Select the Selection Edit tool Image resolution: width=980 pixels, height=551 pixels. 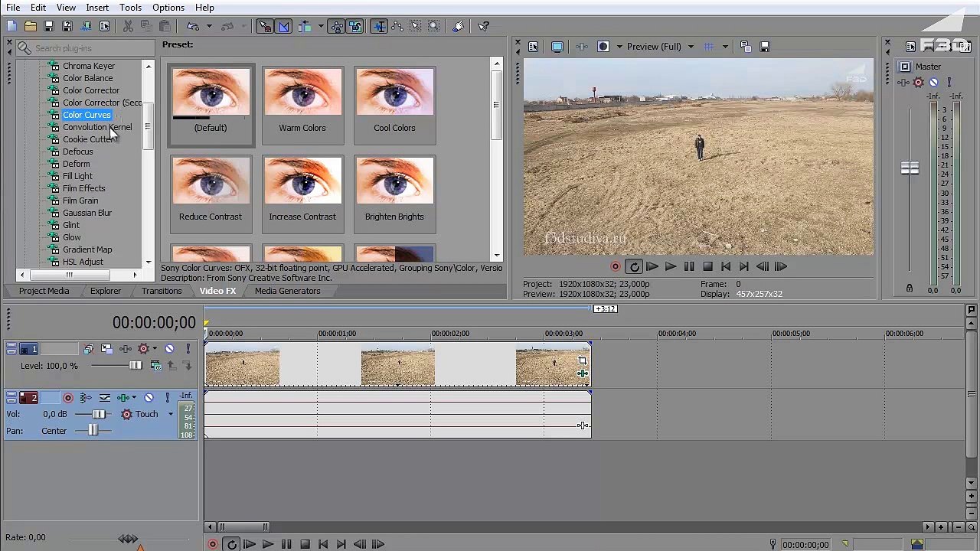coord(416,26)
